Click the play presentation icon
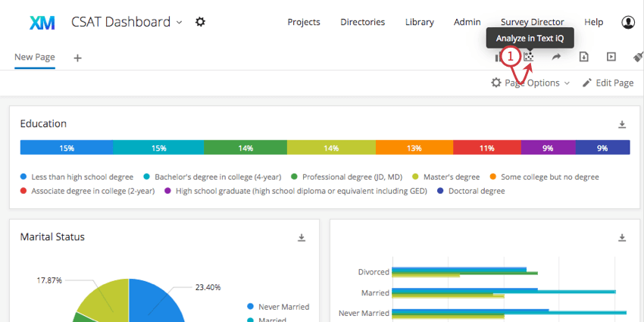644x322 pixels. [611, 57]
